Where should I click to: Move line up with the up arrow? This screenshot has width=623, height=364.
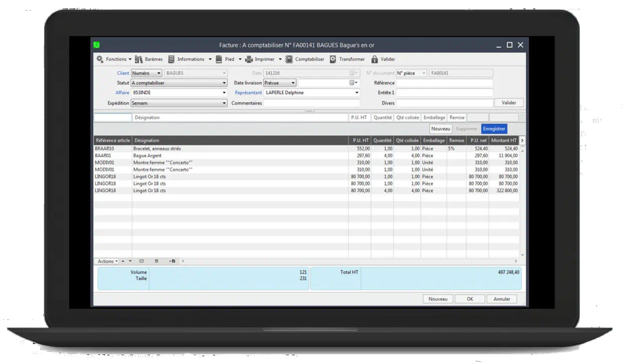[123, 261]
